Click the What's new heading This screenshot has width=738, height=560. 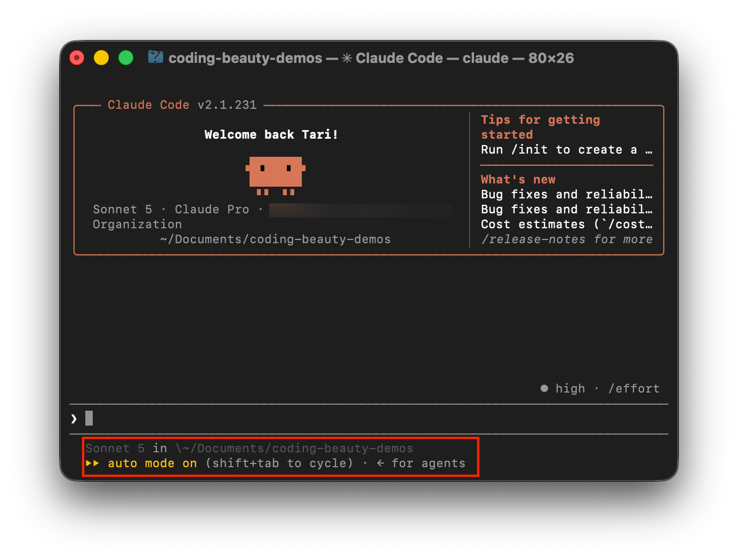click(518, 180)
